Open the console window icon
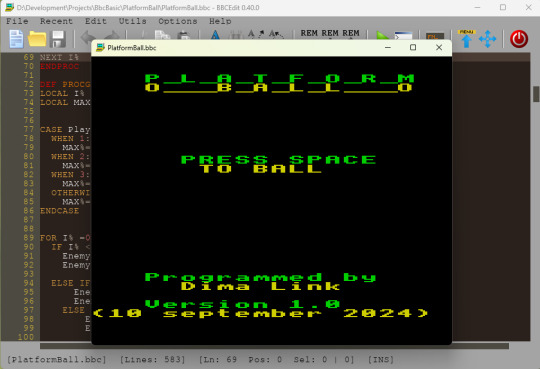This screenshot has height=369, width=540. coord(403,35)
